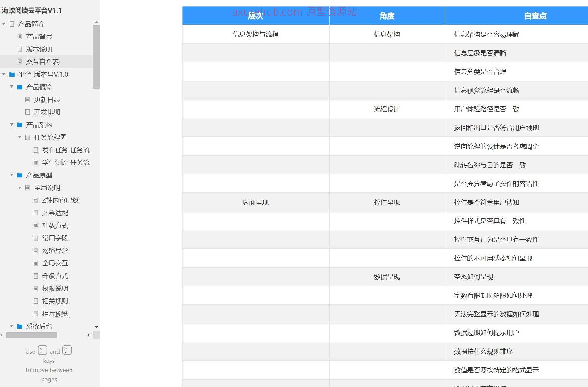Click the document icon next to 加载方式
This screenshot has height=387, width=588.
pos(35,225)
